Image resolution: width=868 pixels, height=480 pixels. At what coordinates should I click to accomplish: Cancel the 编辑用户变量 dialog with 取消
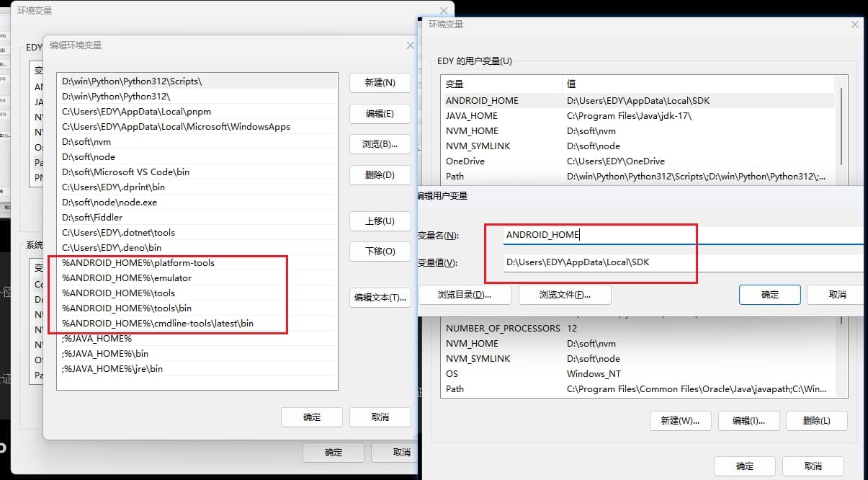click(837, 295)
